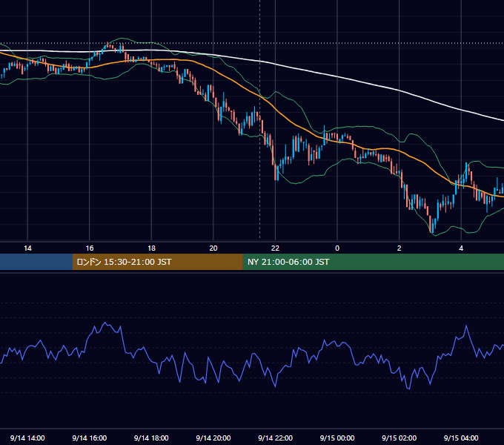Click hour label 14 on price chart axis
Image resolution: width=504 pixels, height=445 pixels.
(x=27, y=248)
